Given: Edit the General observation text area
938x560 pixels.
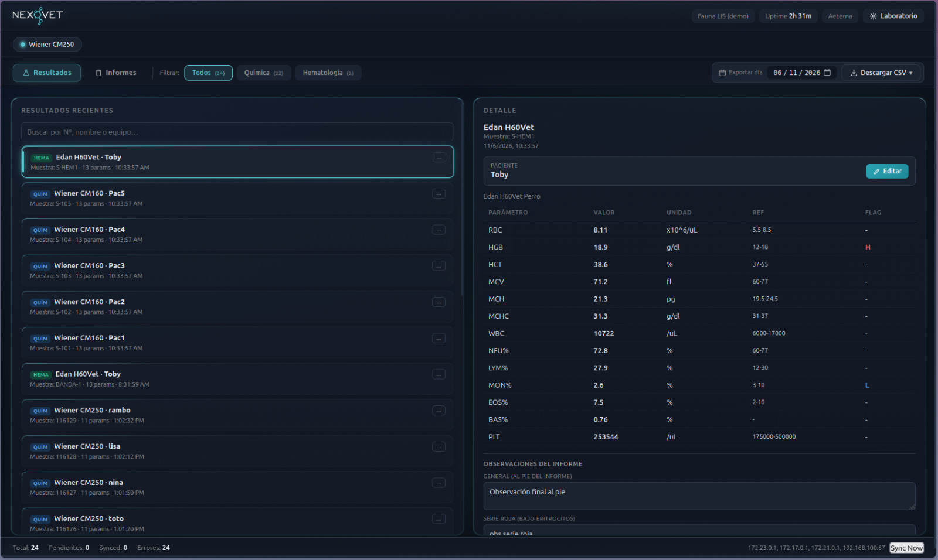Looking at the screenshot, I should (x=699, y=496).
